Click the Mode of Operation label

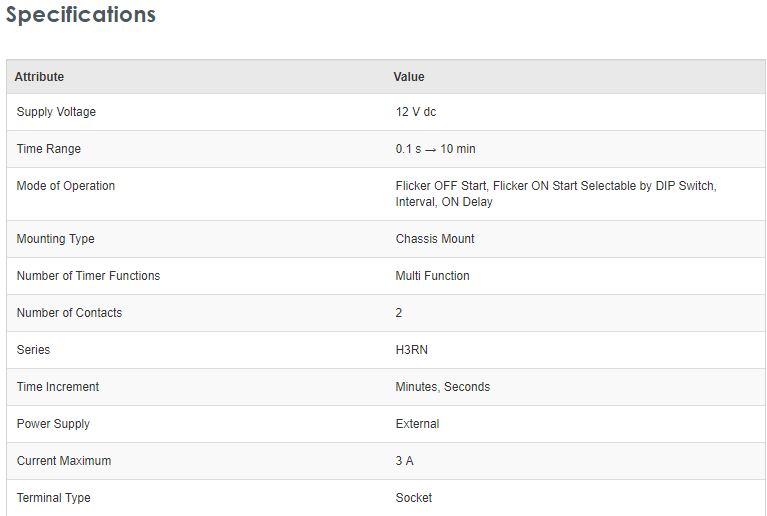66,186
